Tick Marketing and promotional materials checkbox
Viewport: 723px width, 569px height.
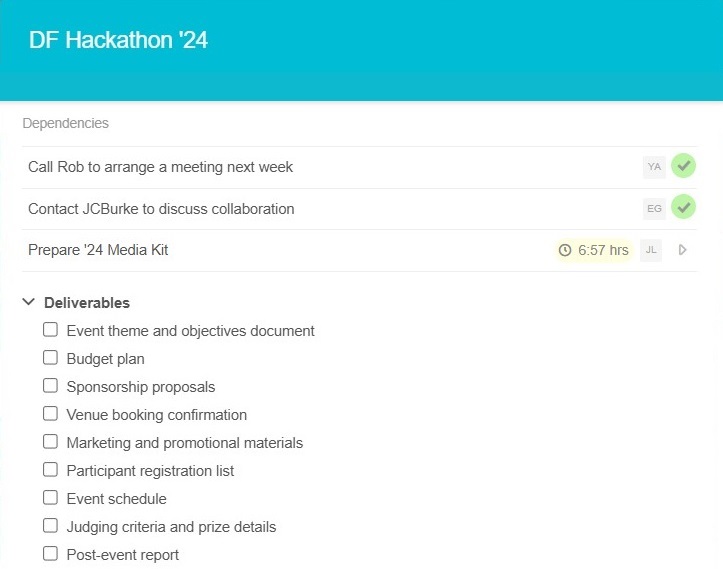pyautogui.click(x=50, y=442)
